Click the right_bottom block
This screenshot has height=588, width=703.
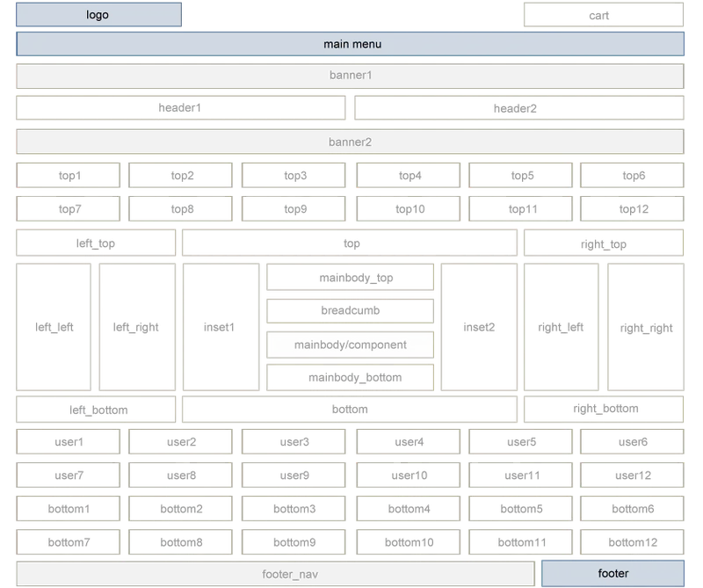(x=604, y=409)
